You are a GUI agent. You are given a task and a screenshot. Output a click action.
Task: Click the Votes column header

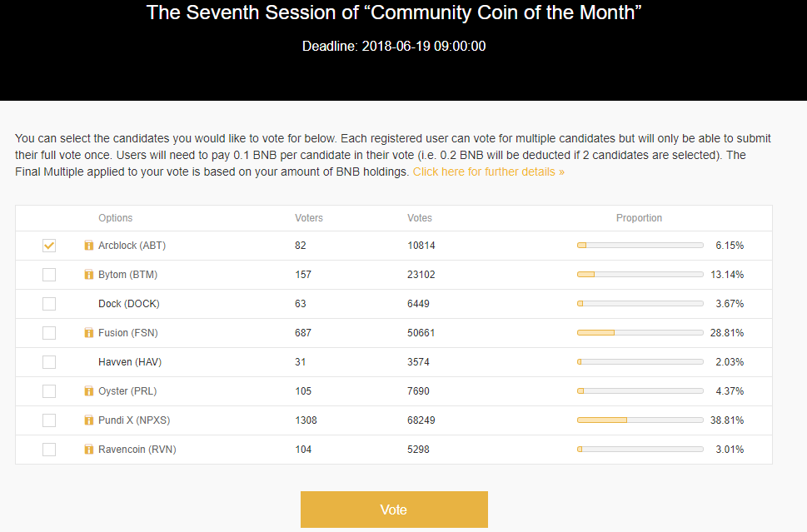click(420, 218)
